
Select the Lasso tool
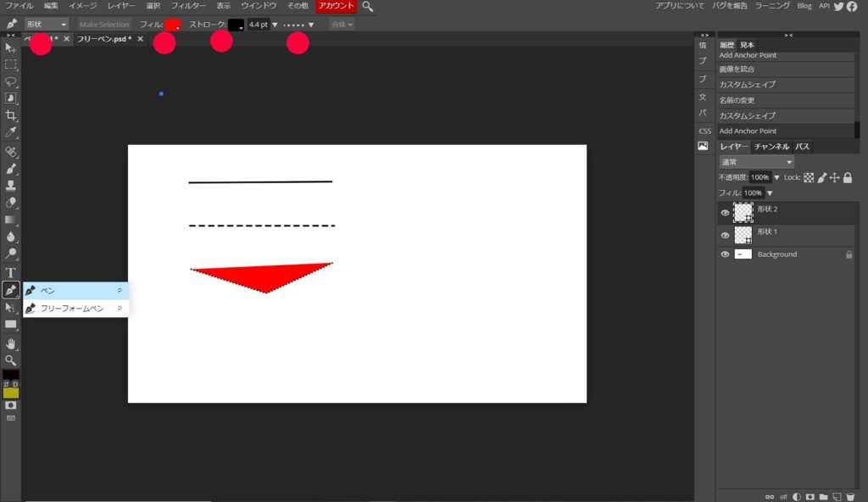click(x=11, y=81)
